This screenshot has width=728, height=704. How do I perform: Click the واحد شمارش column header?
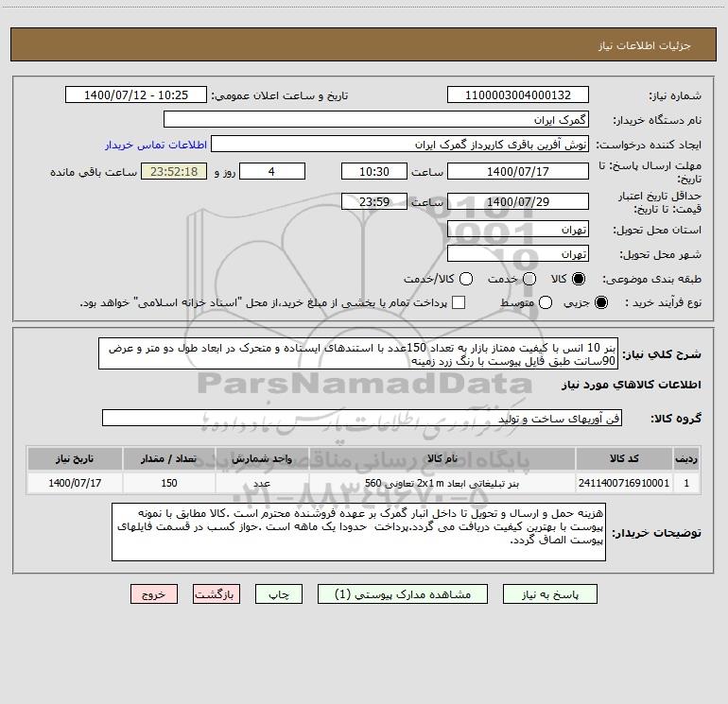point(262,459)
